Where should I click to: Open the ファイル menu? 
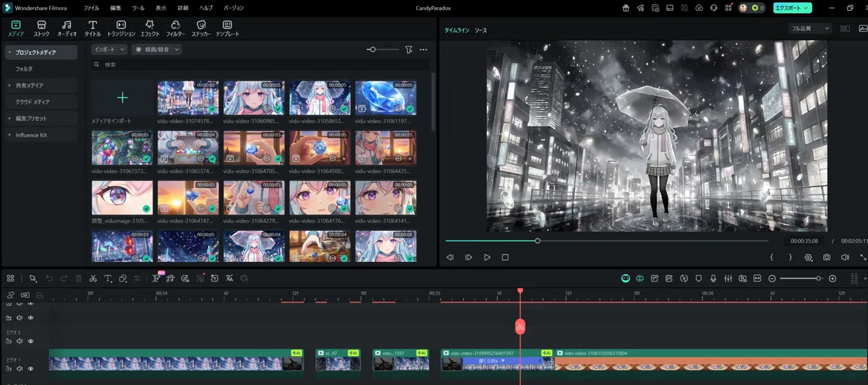(91, 8)
